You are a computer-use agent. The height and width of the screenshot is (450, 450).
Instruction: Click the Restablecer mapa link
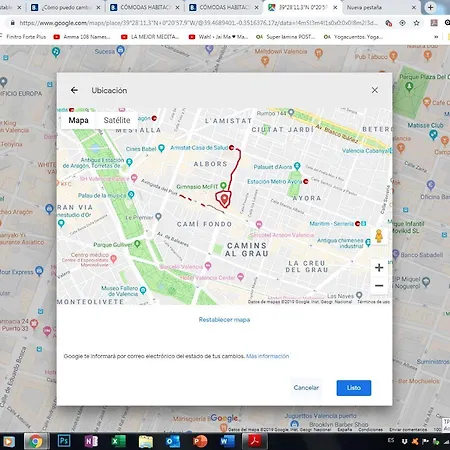coord(224,320)
